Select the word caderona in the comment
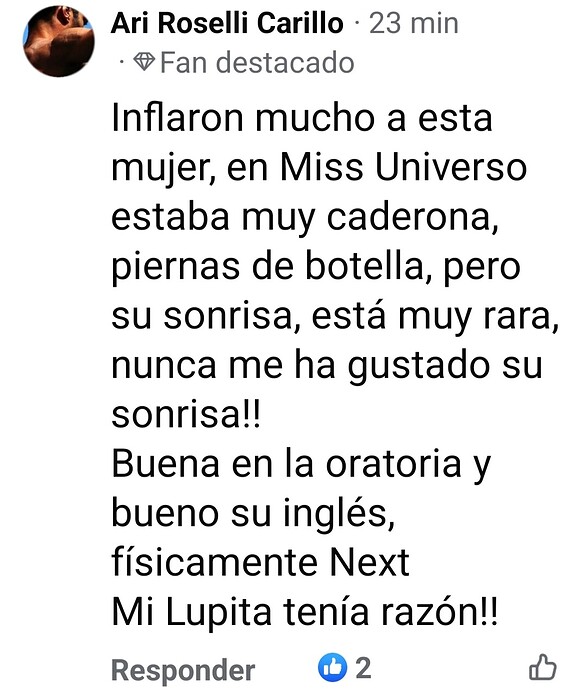 412,217
